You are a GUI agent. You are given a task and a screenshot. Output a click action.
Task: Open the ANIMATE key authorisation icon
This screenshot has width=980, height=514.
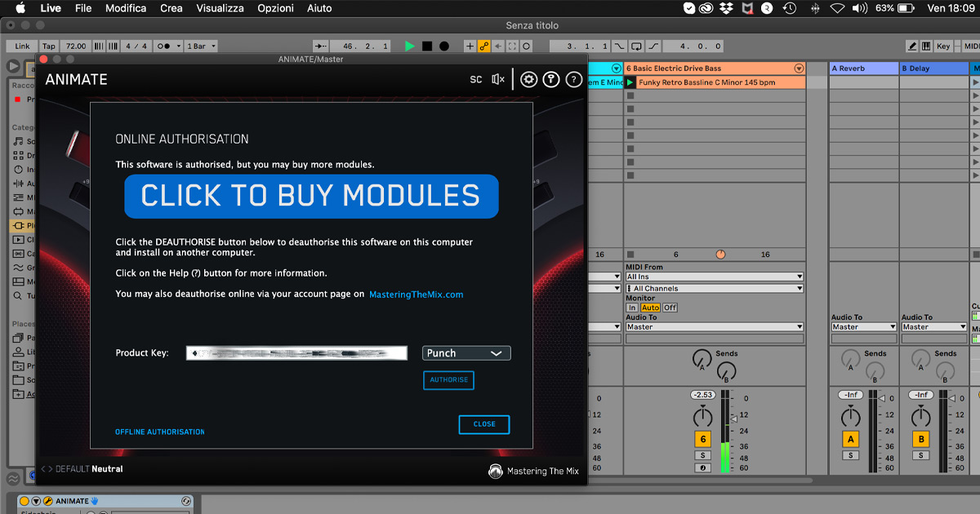[x=551, y=79]
